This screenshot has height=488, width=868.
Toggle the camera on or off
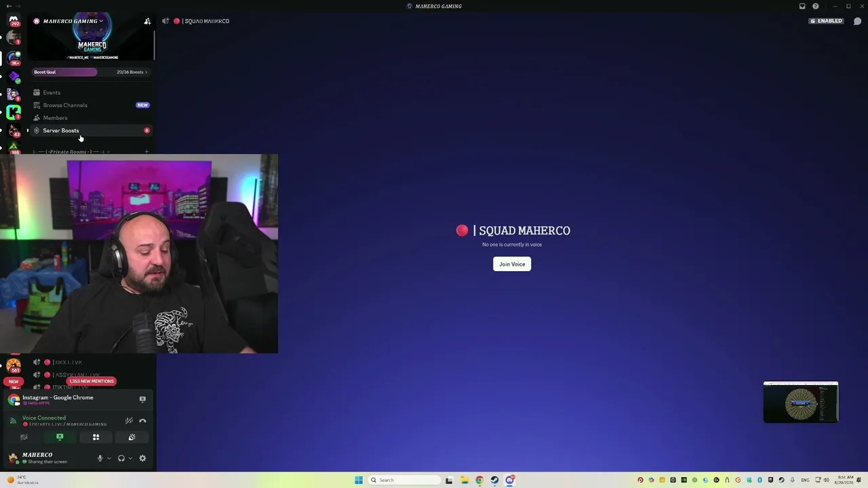(x=24, y=437)
